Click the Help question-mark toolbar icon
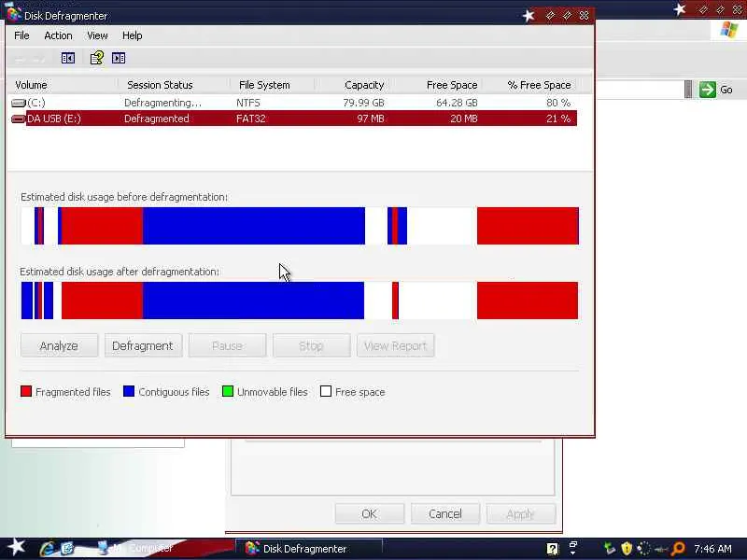The image size is (747, 560). pos(97,58)
